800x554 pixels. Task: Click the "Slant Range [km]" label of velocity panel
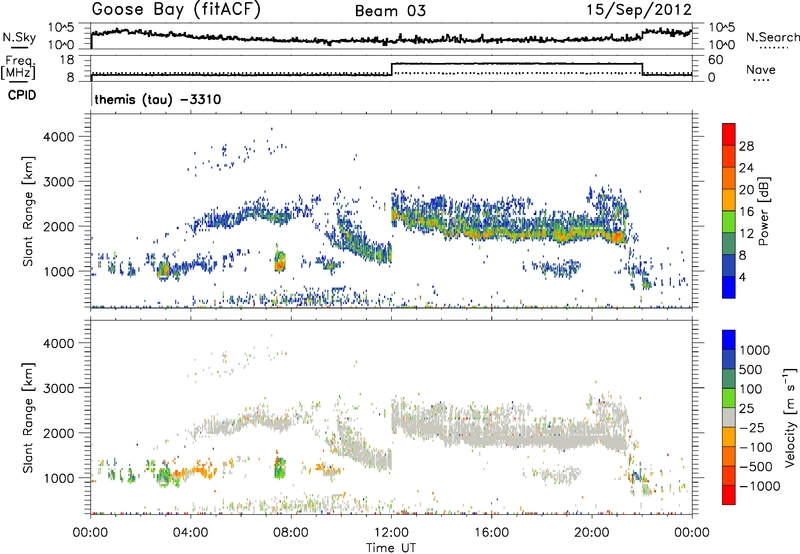tap(28, 417)
